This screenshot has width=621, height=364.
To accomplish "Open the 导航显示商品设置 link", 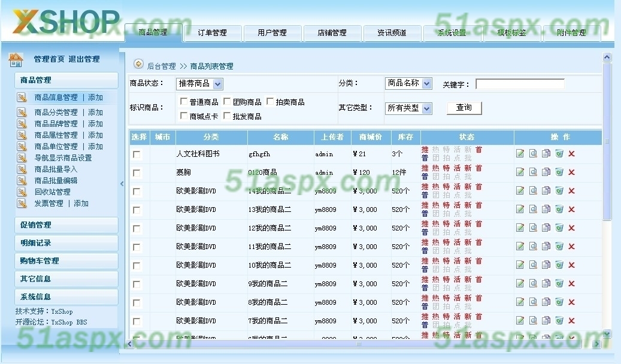I will tap(63, 158).
